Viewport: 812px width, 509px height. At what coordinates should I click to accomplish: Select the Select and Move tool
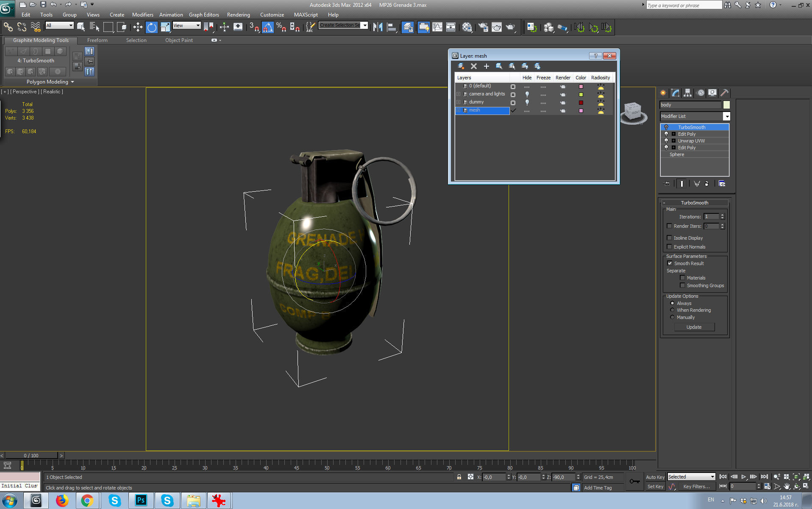[137, 27]
